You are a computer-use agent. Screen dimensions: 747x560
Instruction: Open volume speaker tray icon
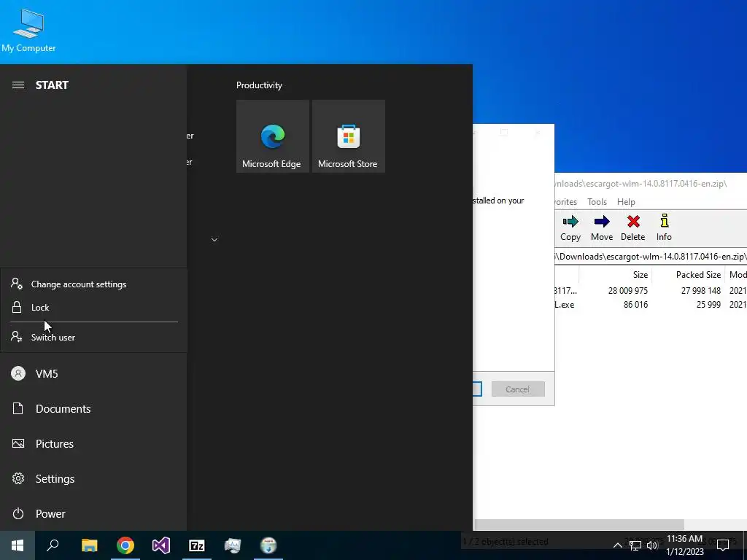[652, 545]
